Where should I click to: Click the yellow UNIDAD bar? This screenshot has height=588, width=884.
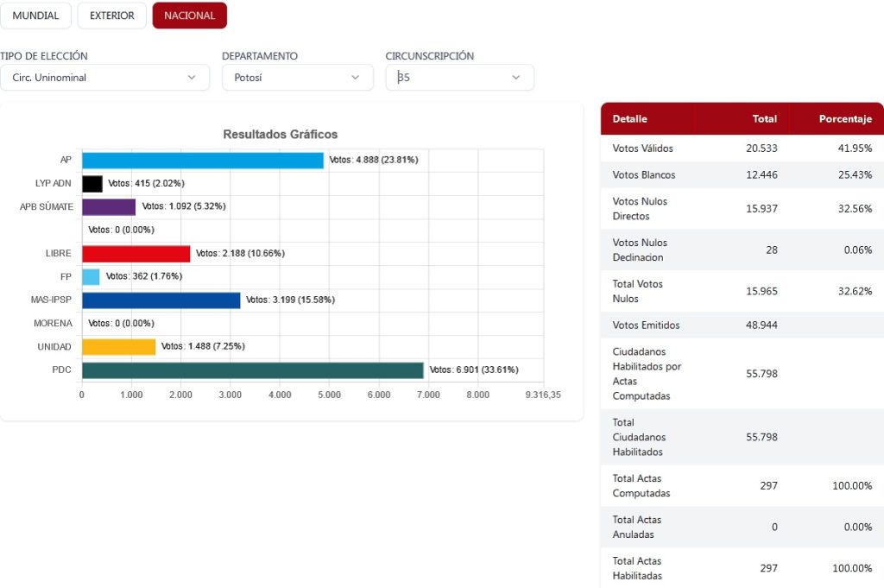point(118,346)
